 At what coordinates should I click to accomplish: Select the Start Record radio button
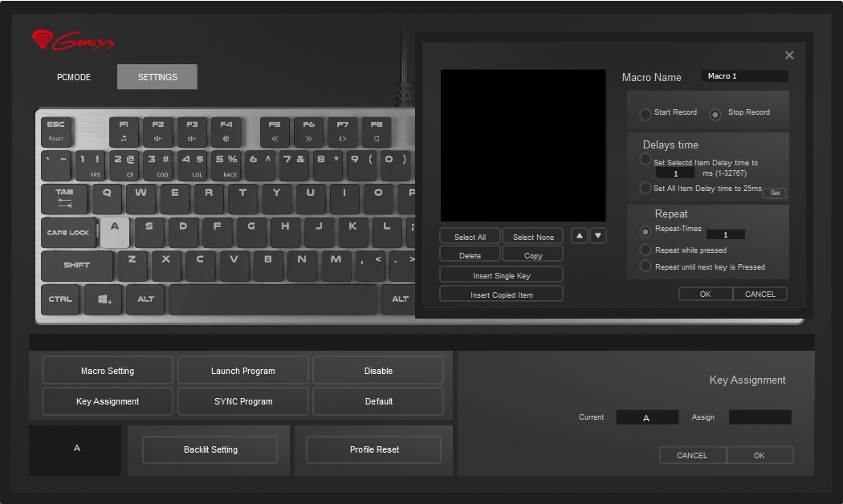tap(645, 114)
